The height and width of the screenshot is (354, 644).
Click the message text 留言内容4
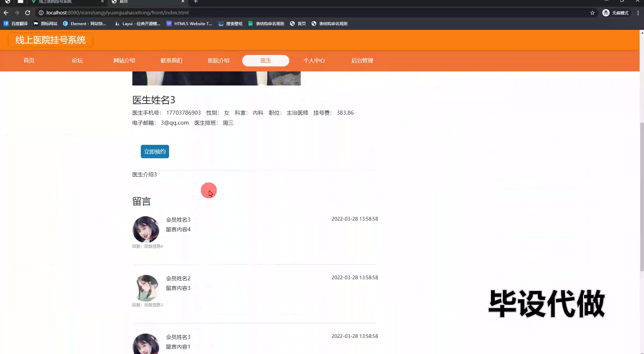pyautogui.click(x=178, y=229)
